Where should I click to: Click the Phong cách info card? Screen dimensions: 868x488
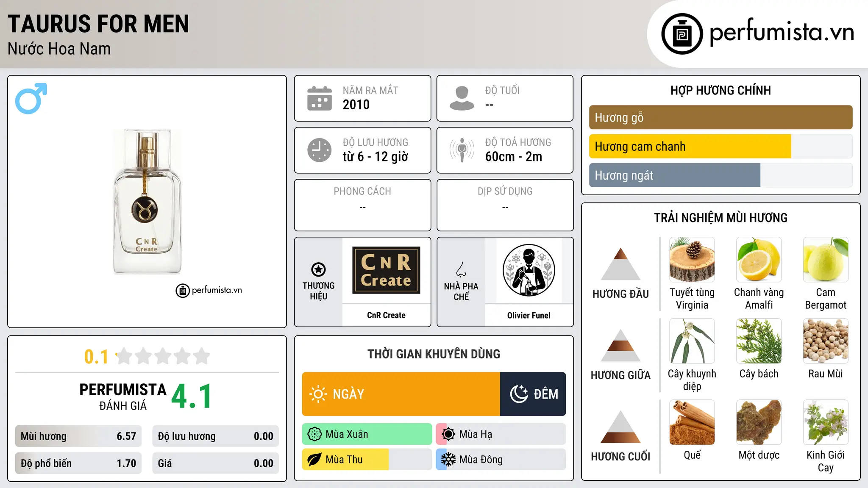(362, 205)
